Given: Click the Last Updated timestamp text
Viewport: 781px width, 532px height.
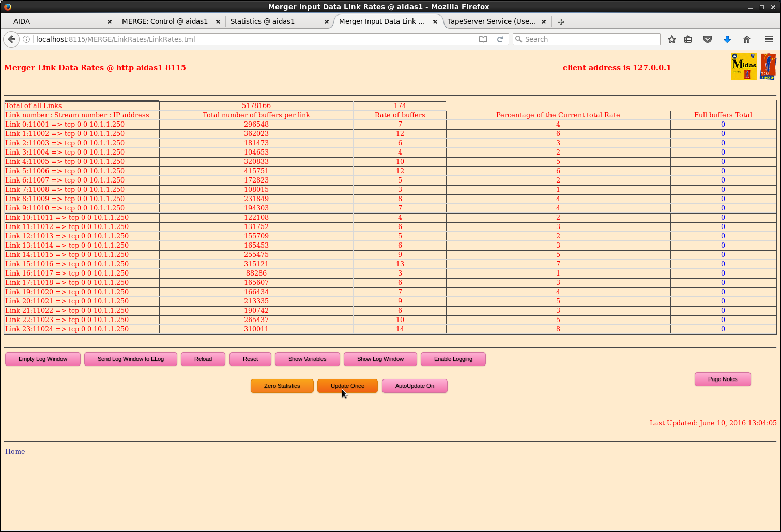Looking at the screenshot, I should pyautogui.click(x=713, y=423).
